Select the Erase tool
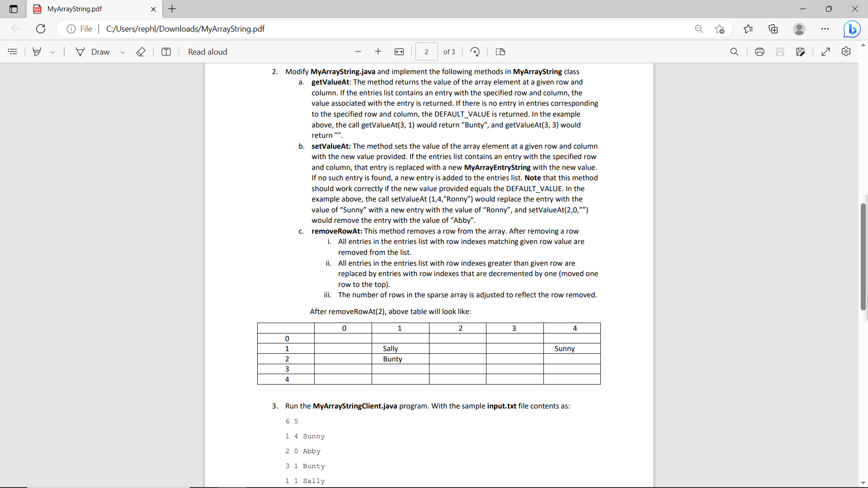This screenshot has width=868, height=488. pyautogui.click(x=141, y=52)
